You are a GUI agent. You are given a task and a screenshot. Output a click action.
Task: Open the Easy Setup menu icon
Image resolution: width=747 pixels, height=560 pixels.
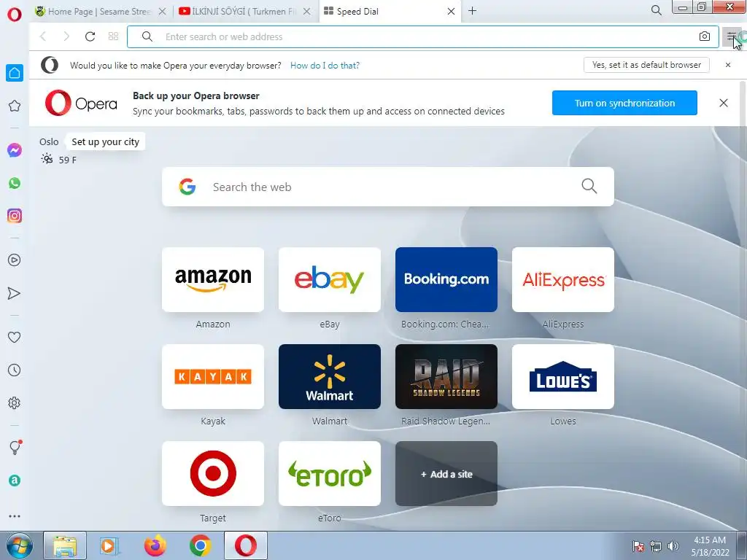pos(732,36)
